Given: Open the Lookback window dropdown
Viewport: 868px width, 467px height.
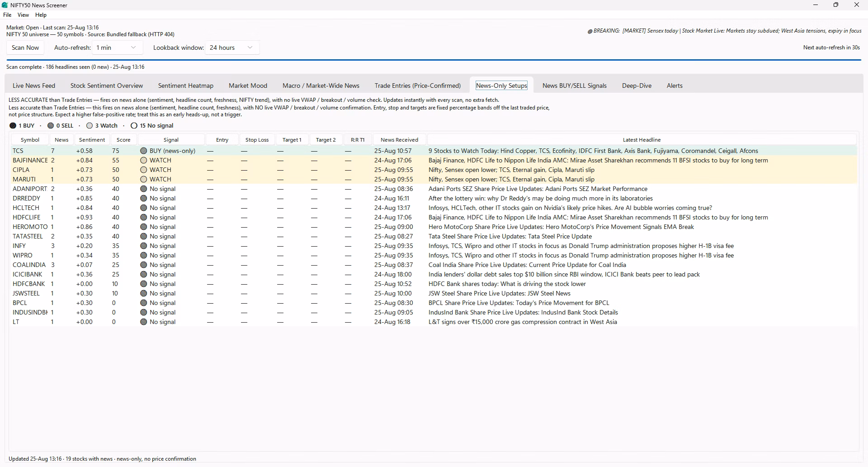Looking at the screenshot, I should (232, 48).
